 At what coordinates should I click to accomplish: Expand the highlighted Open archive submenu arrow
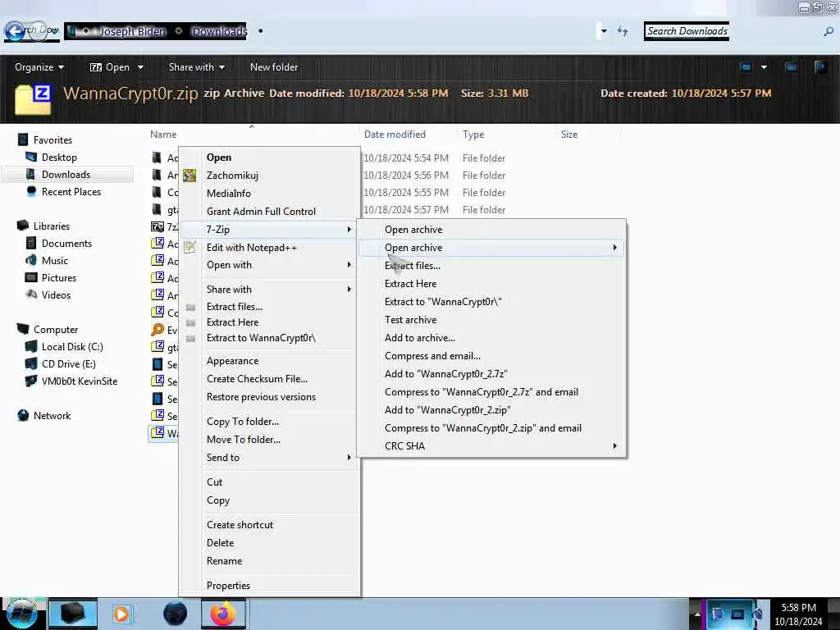coord(614,248)
